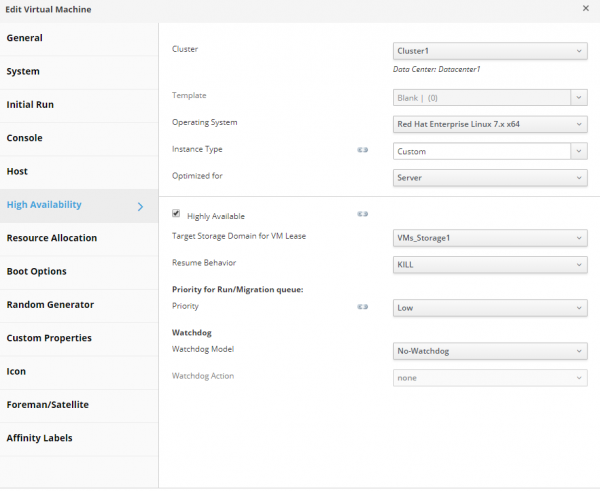This screenshot has height=491, width=600.
Task: Select the Watchdog Model dropdown
Action: [x=489, y=351]
